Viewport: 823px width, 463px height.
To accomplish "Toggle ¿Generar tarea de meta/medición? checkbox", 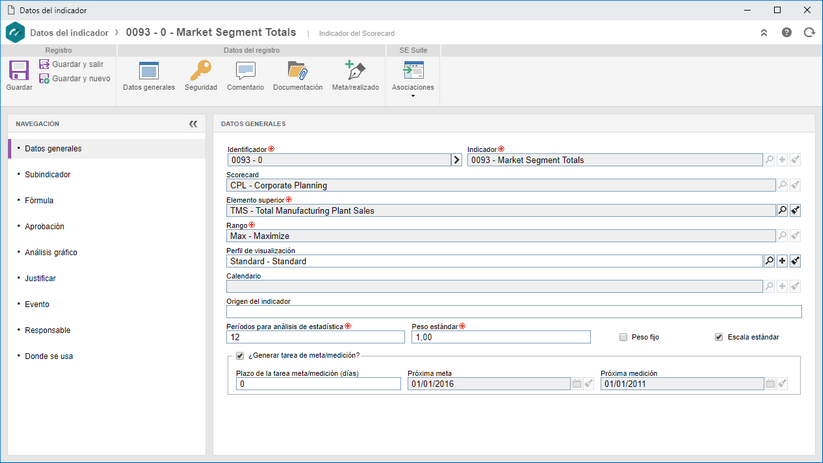I will click(x=240, y=356).
